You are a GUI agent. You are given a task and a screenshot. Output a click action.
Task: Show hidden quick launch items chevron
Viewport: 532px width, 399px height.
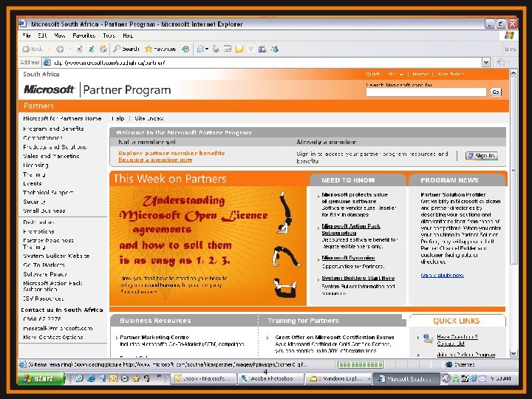point(159,377)
